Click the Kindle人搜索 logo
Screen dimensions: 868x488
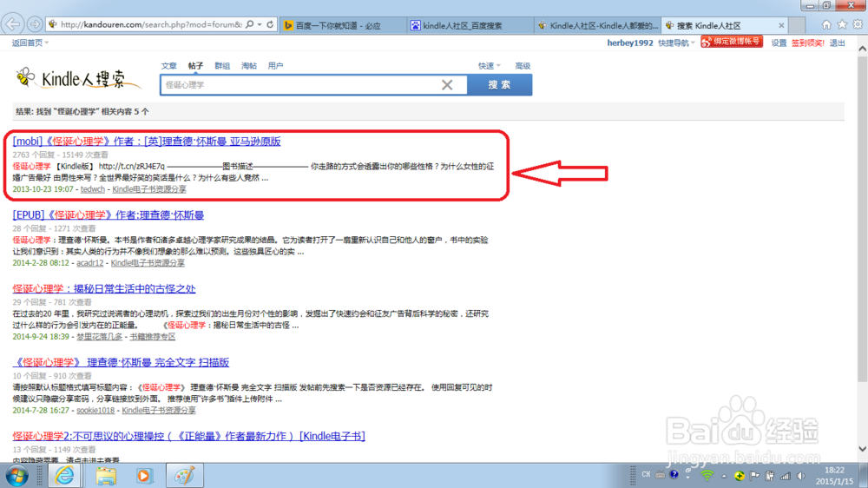tap(77, 79)
